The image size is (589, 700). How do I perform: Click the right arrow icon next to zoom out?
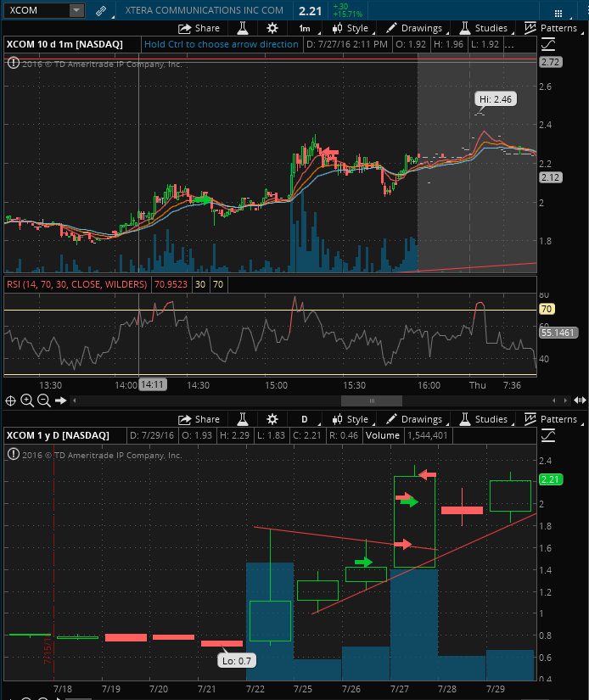[61, 400]
